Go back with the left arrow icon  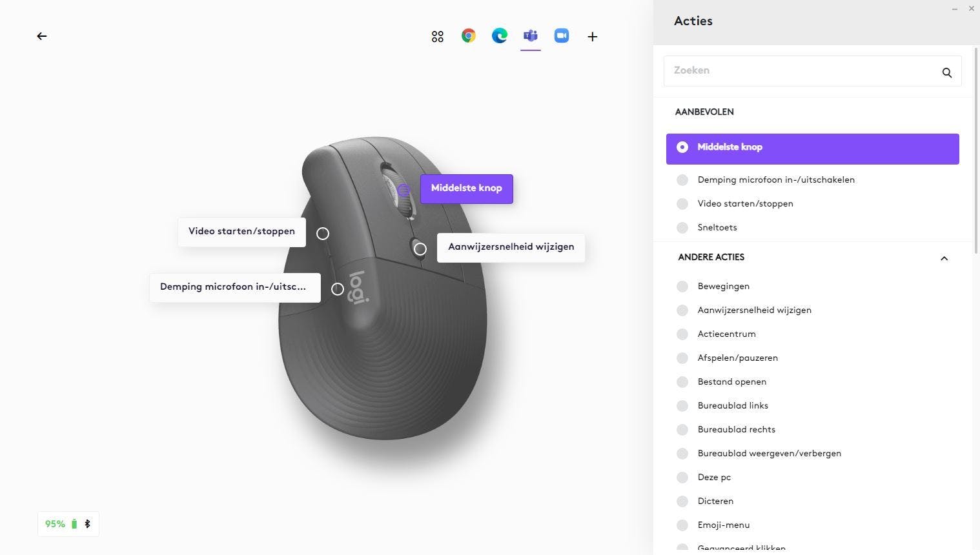click(x=42, y=36)
